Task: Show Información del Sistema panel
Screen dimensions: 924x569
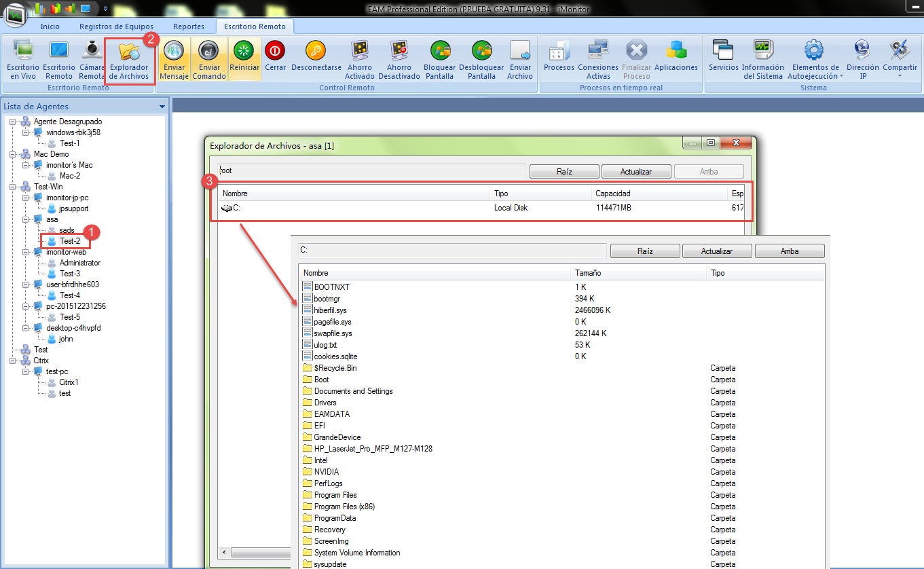Action: click(x=762, y=59)
